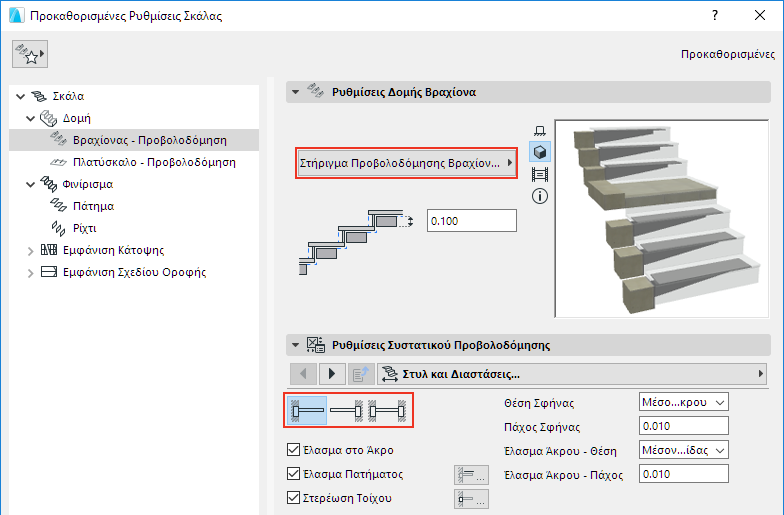
Task: Open Έλασμα Άκρου - Θέση dropdown
Action: tap(684, 450)
